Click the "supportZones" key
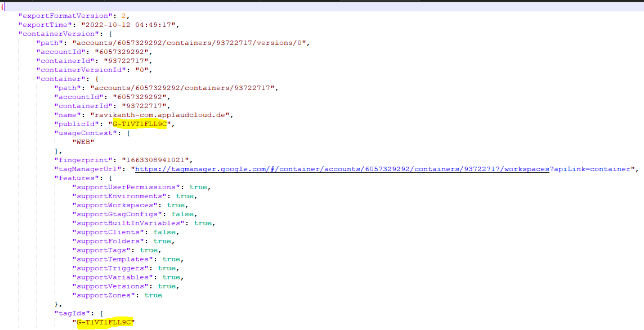Screen dimensions: 644x330 [105, 295]
